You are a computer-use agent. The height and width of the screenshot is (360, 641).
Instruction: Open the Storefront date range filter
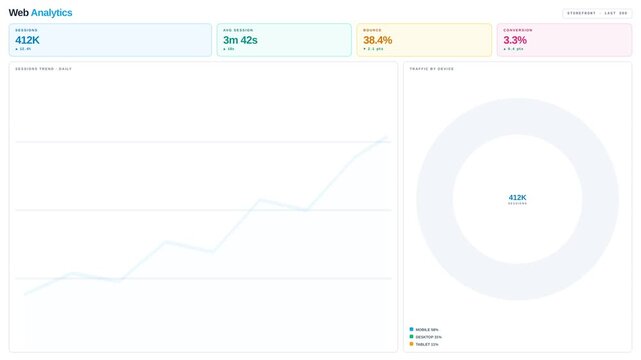point(597,13)
